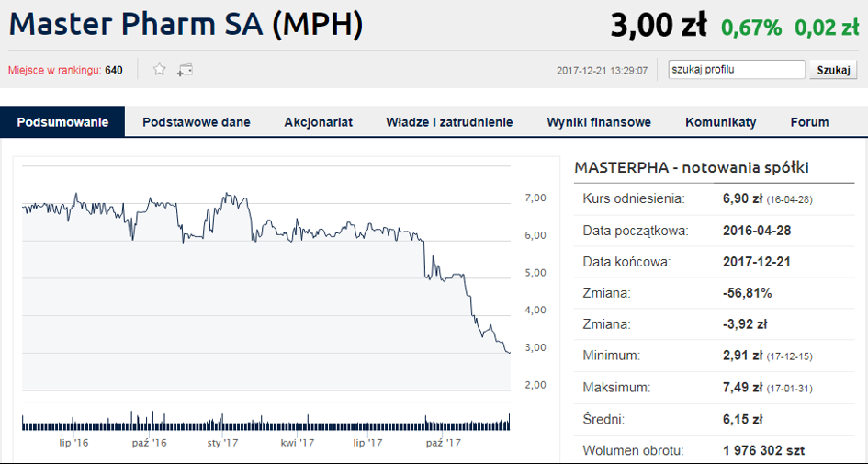The image size is (868, 464).
Task: View Wyniki finansowe tab
Action: click(x=599, y=122)
